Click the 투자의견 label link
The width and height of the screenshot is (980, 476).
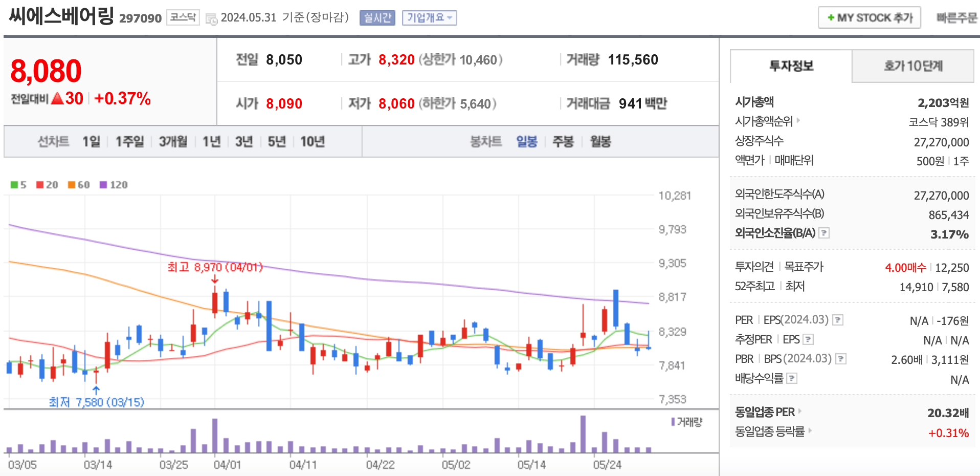(754, 267)
